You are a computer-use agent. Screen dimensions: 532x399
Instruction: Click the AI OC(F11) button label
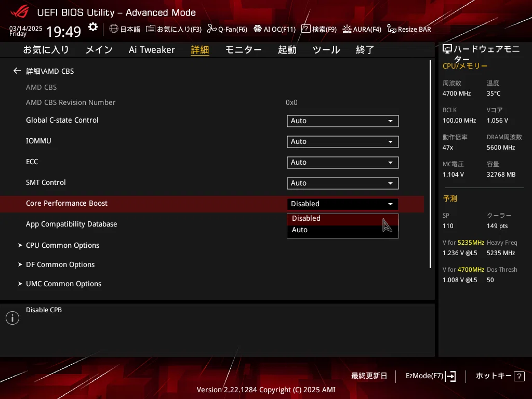(280, 29)
